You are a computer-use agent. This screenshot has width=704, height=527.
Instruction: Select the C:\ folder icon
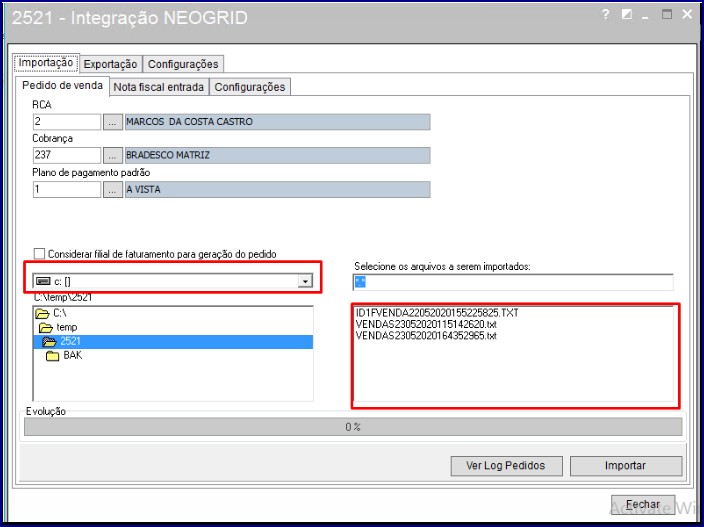point(42,313)
